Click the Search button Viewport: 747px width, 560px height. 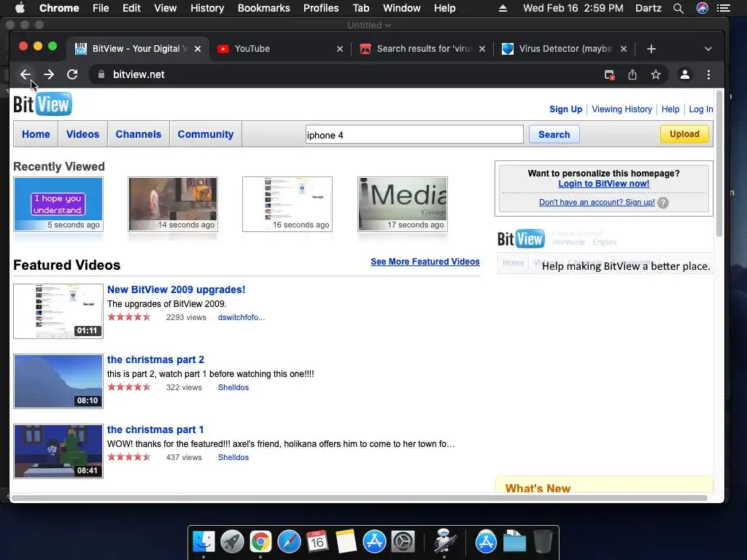point(554,134)
